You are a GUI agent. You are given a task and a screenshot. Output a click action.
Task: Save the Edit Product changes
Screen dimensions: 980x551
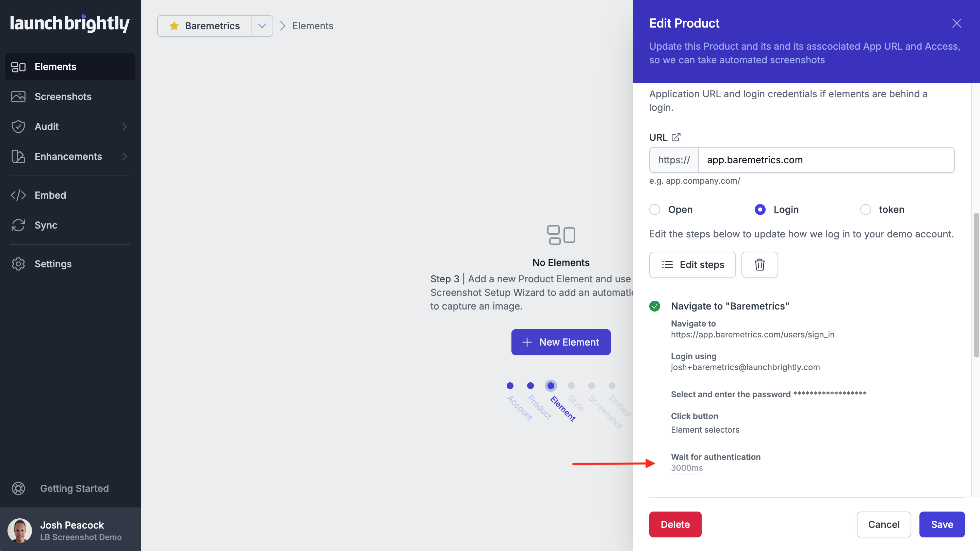[x=942, y=524]
